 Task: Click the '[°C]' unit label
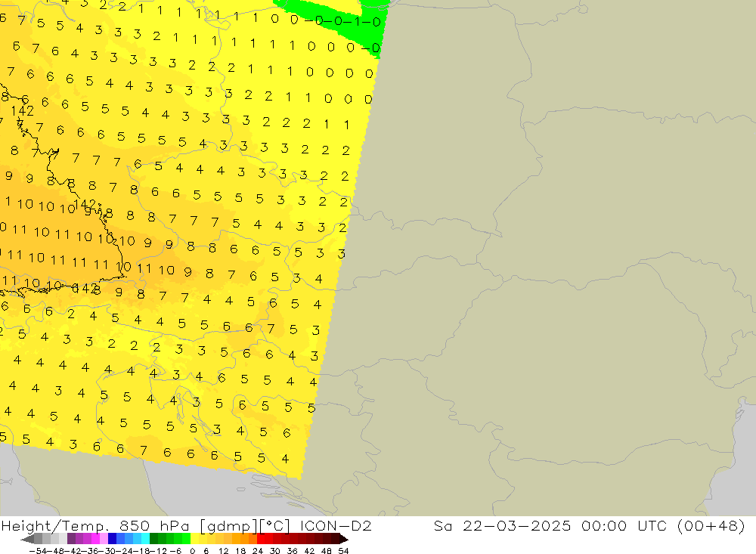pyautogui.click(x=275, y=526)
